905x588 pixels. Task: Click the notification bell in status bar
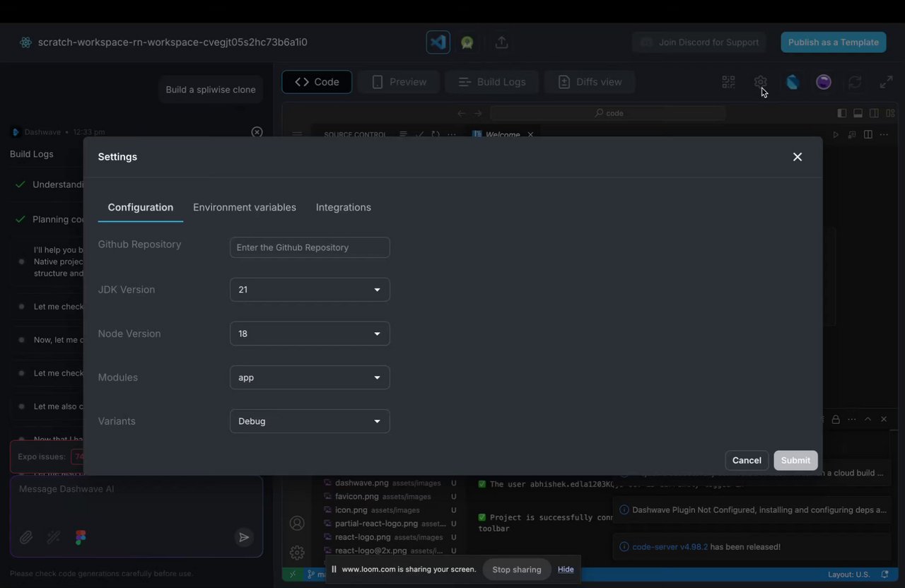[x=884, y=575]
